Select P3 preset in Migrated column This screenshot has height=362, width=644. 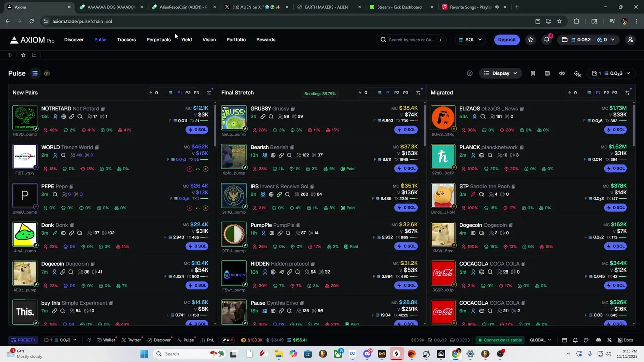(615, 93)
